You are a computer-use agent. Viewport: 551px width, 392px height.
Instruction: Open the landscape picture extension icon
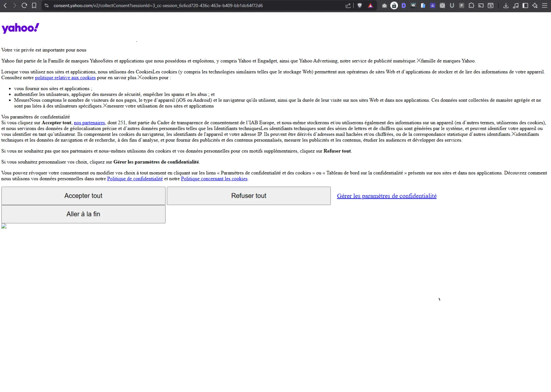tap(413, 6)
